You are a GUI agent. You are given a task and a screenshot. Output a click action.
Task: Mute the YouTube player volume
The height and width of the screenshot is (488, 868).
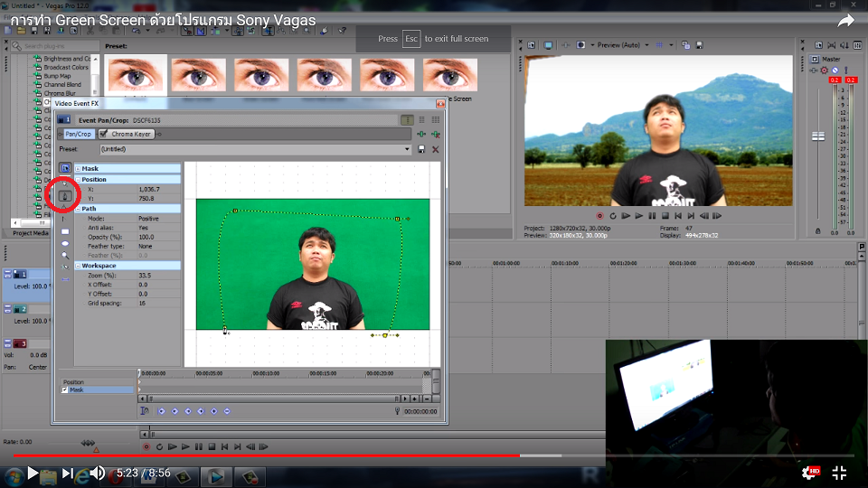pyautogui.click(x=98, y=473)
